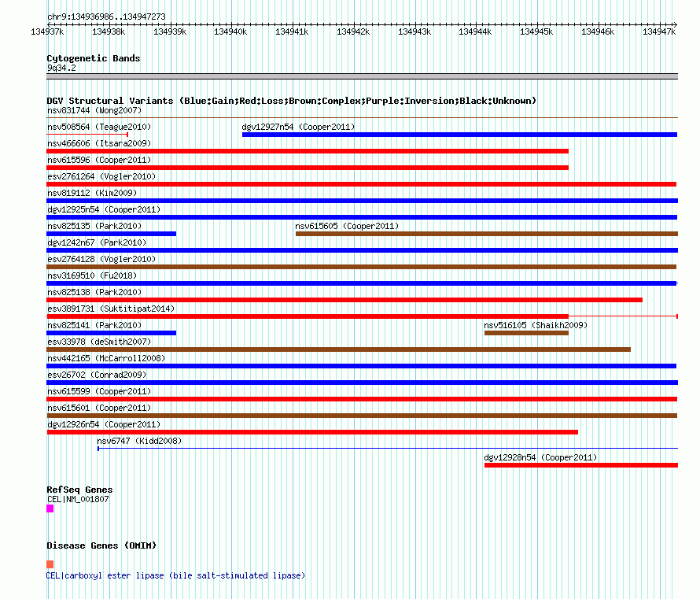Select dgv12925n54 (Cooper2011) variant label
This screenshot has height=599, width=700.
(x=104, y=209)
